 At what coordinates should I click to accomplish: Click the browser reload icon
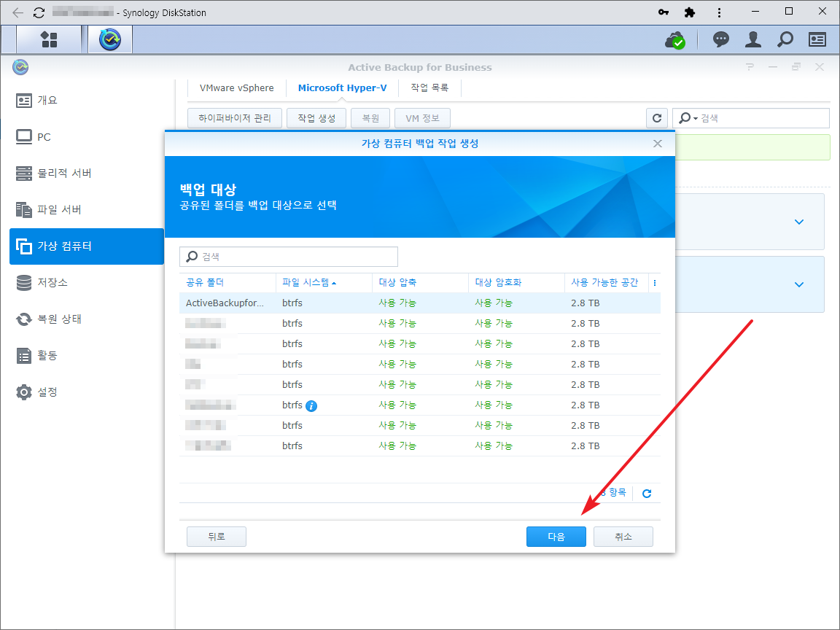(39, 12)
